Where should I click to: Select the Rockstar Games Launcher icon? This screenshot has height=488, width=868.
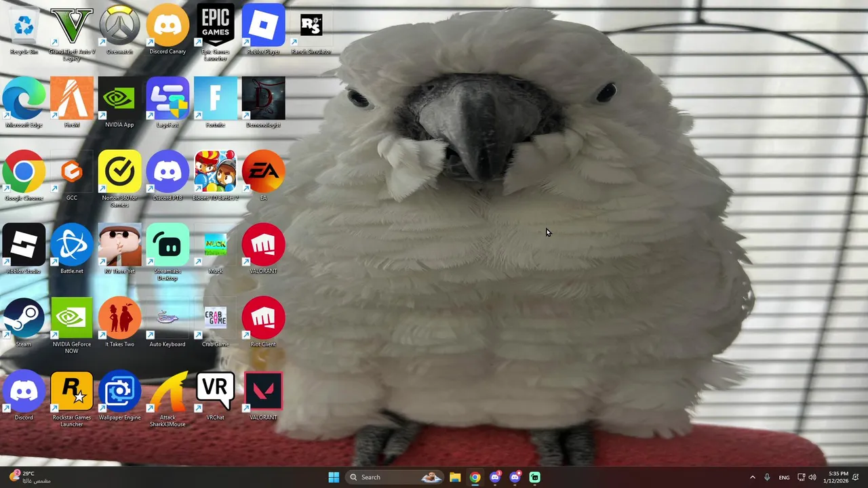click(72, 399)
